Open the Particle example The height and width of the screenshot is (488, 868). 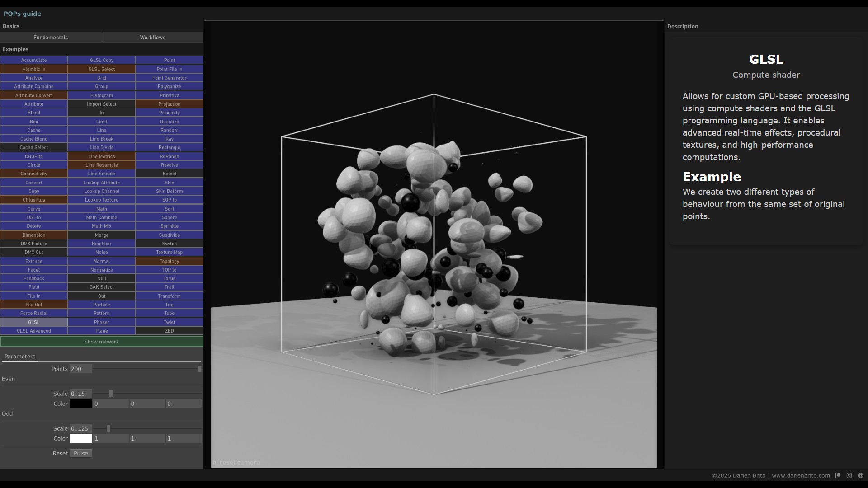click(x=102, y=305)
